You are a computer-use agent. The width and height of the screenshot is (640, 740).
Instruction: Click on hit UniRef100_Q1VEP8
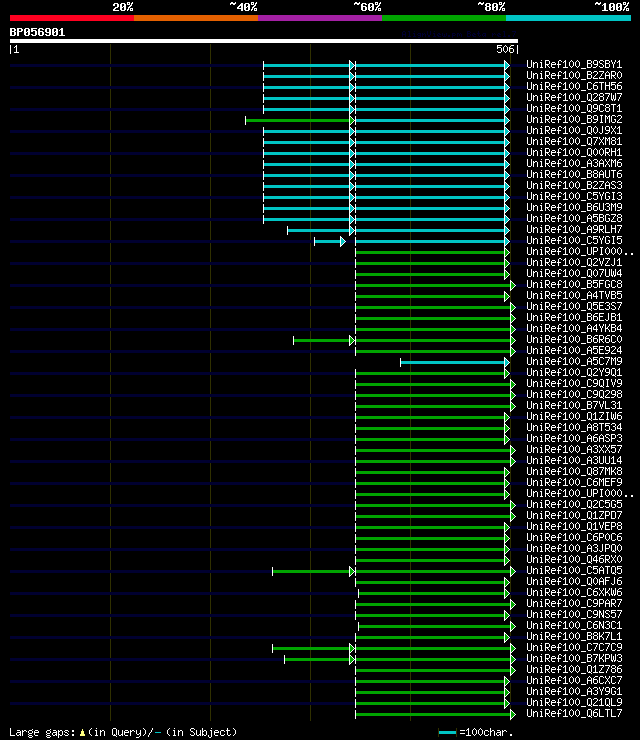[574, 527]
